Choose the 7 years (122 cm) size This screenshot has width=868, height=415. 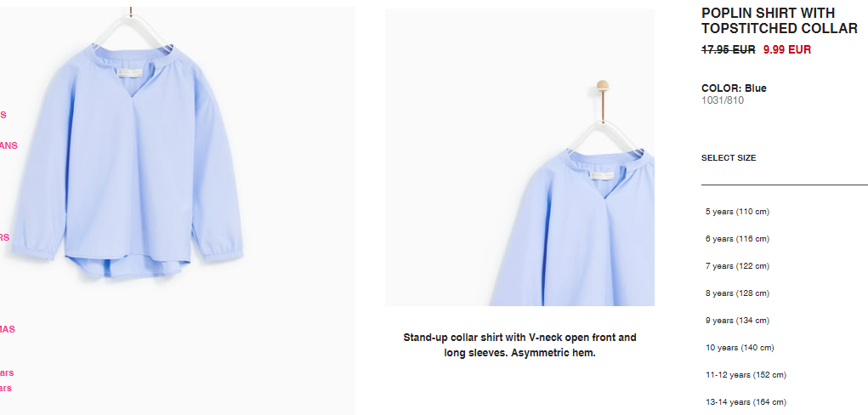(737, 266)
